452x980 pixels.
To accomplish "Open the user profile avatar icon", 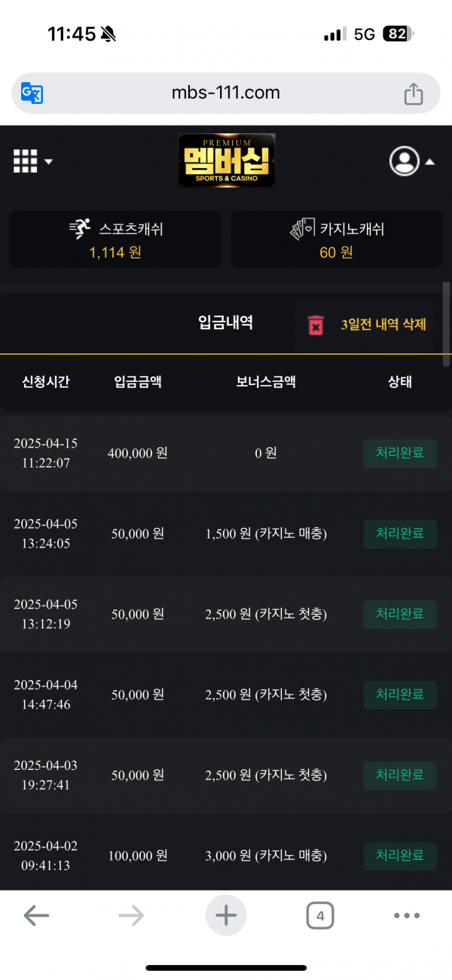I will (x=405, y=160).
